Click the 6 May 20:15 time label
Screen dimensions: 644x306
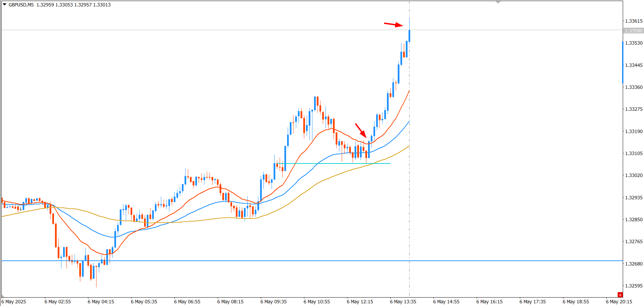click(619, 302)
